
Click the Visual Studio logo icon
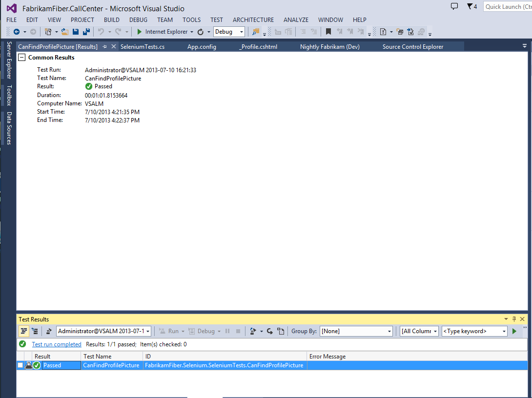pos(12,8)
